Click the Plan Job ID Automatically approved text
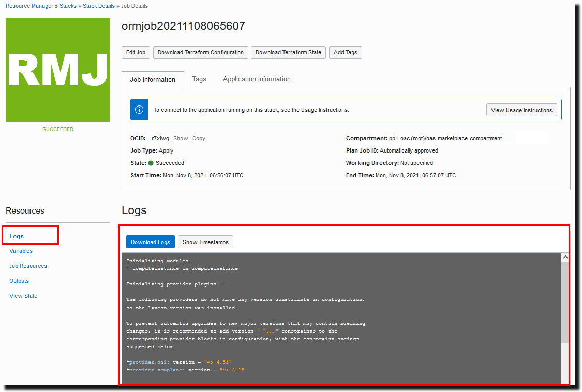The image size is (582, 392). click(x=409, y=150)
